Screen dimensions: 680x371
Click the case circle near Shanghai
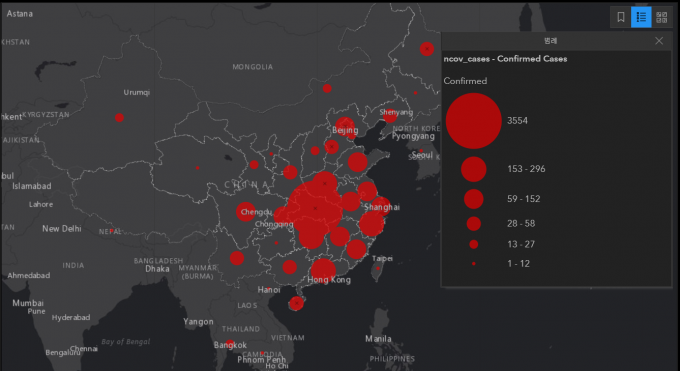[x=380, y=206]
